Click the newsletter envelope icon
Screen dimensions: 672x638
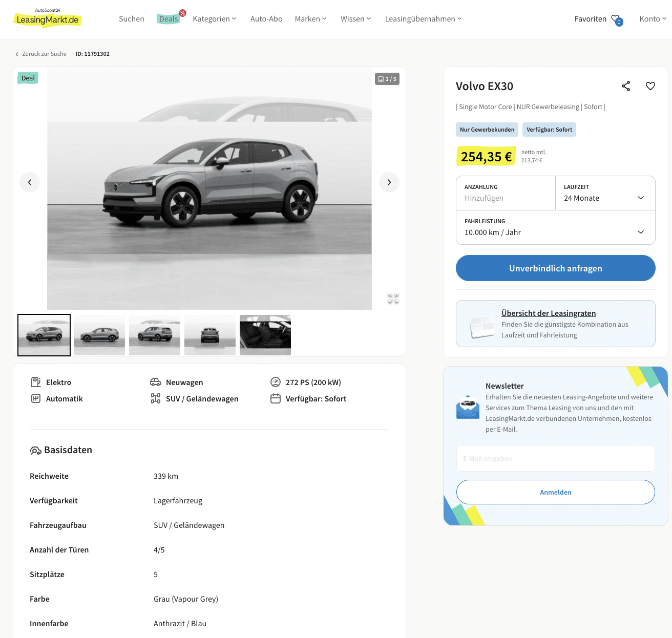point(468,407)
